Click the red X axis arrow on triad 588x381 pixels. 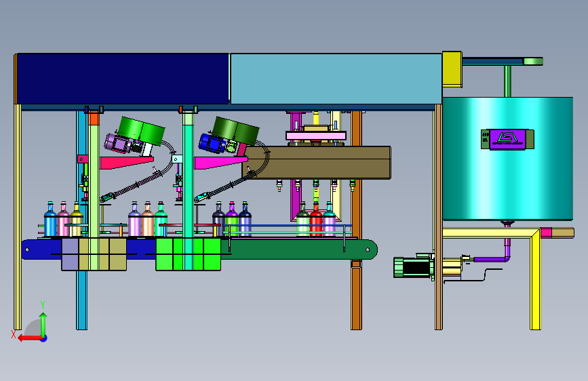click(30, 338)
